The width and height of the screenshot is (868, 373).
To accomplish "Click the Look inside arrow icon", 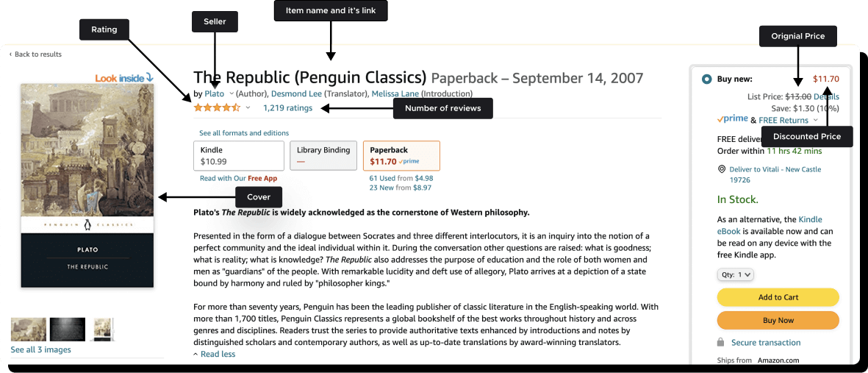I will click(x=149, y=78).
